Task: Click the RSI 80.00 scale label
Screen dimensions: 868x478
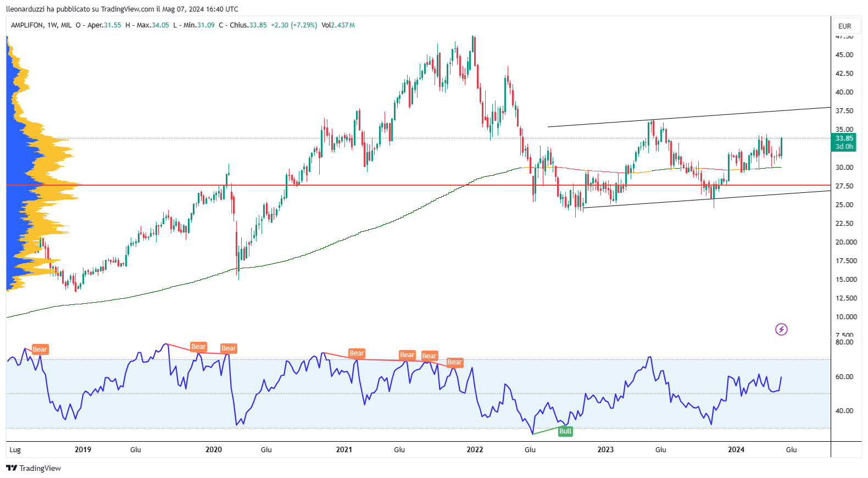Action: tap(844, 342)
